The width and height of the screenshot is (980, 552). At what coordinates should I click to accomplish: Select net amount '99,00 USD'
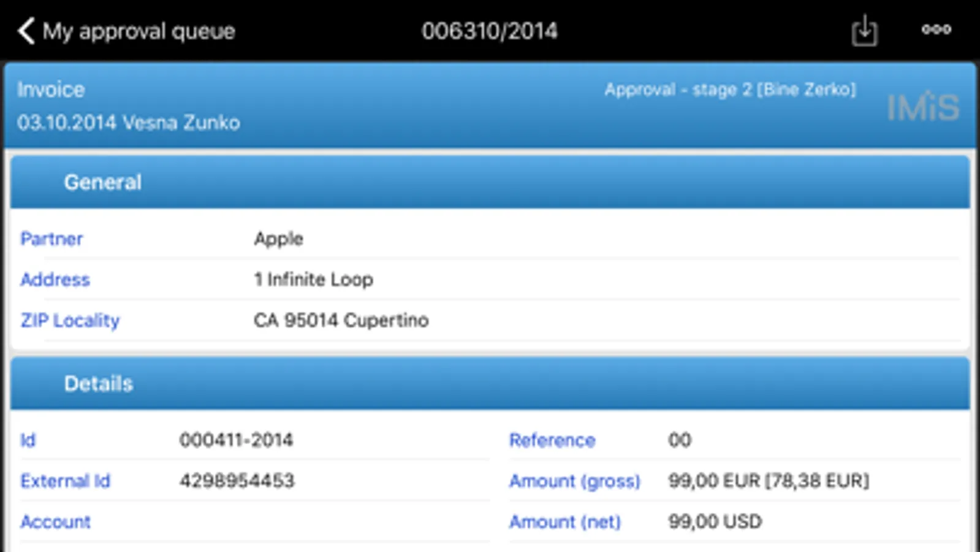pyautogui.click(x=715, y=522)
